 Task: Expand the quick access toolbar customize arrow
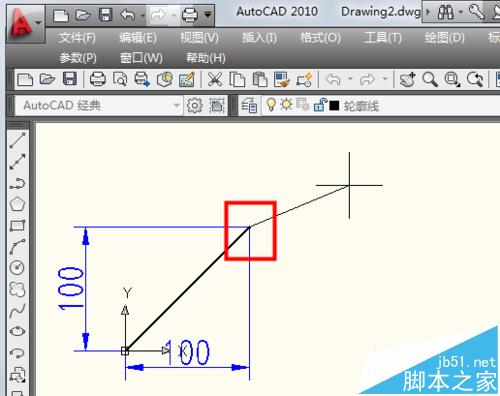tap(208, 15)
